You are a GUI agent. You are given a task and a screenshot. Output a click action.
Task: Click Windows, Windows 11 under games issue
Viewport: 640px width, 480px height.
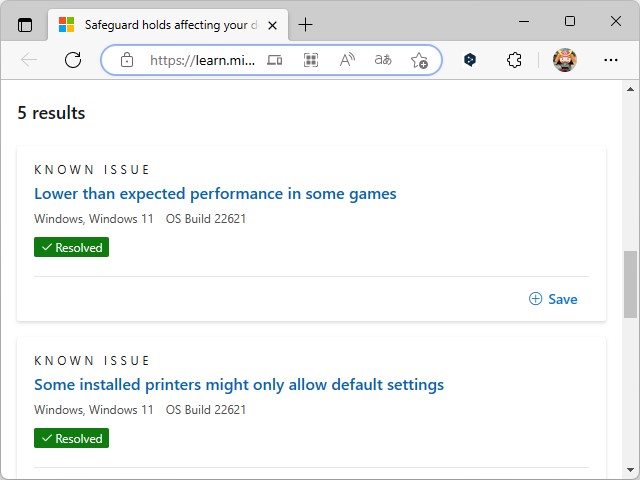93,219
